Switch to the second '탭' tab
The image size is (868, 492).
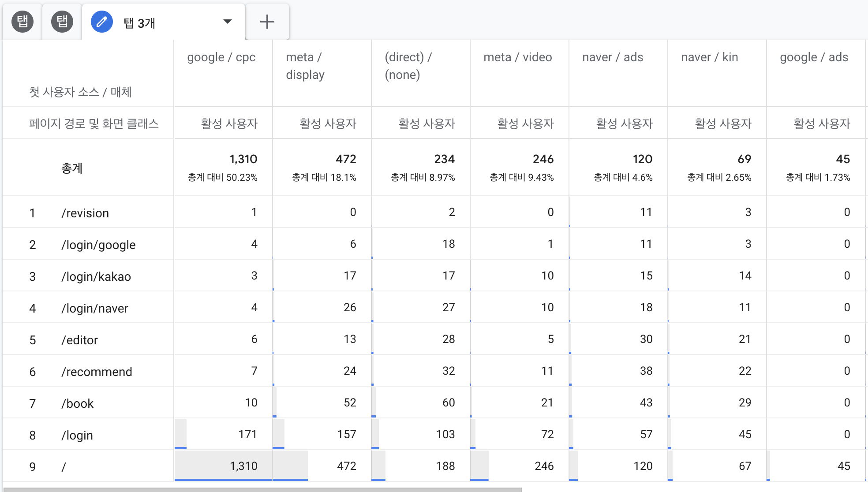[x=62, y=22]
